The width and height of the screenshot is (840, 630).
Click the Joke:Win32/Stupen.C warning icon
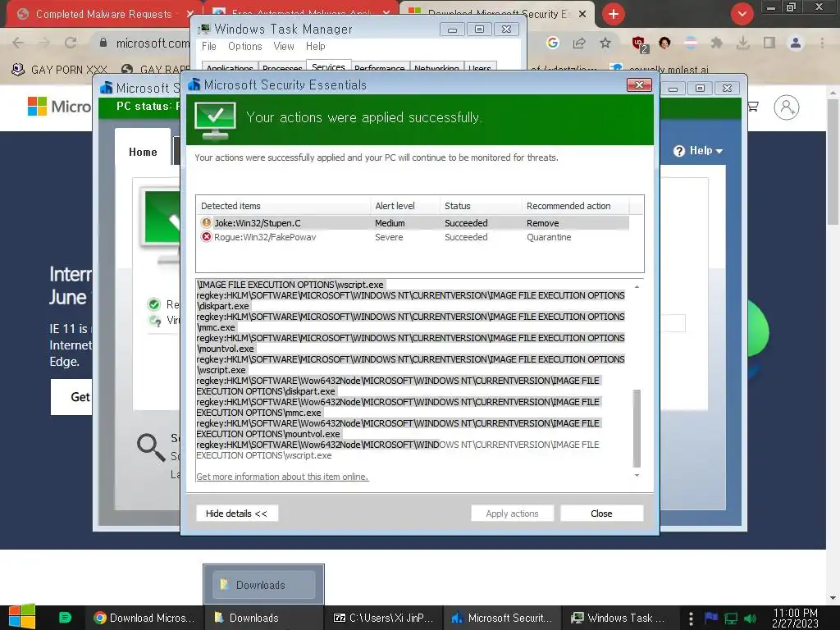click(206, 222)
